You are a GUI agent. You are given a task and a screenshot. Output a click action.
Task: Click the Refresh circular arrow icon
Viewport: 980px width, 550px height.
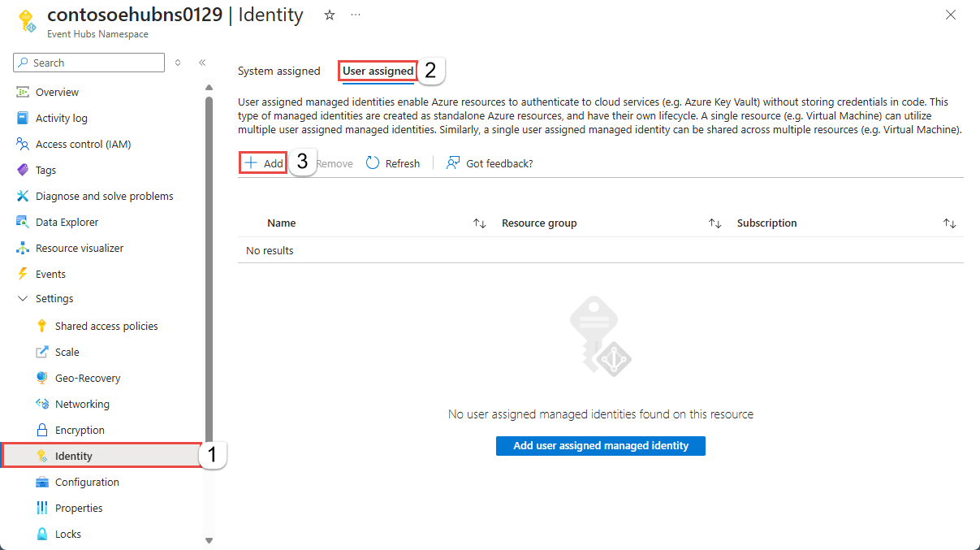point(373,162)
